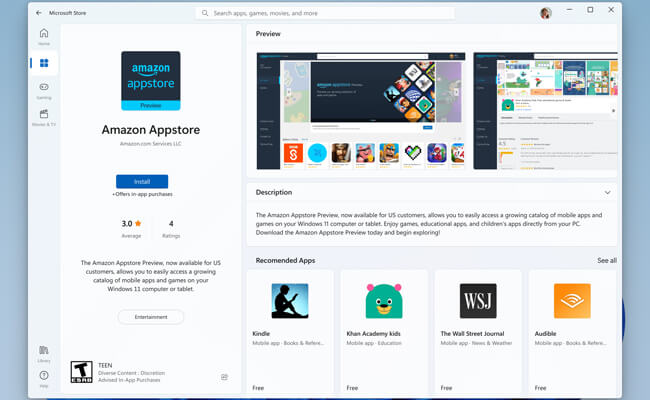Image resolution: width=650 pixels, height=400 pixels.
Task: Click the Khan Academy kids title
Action: point(373,333)
